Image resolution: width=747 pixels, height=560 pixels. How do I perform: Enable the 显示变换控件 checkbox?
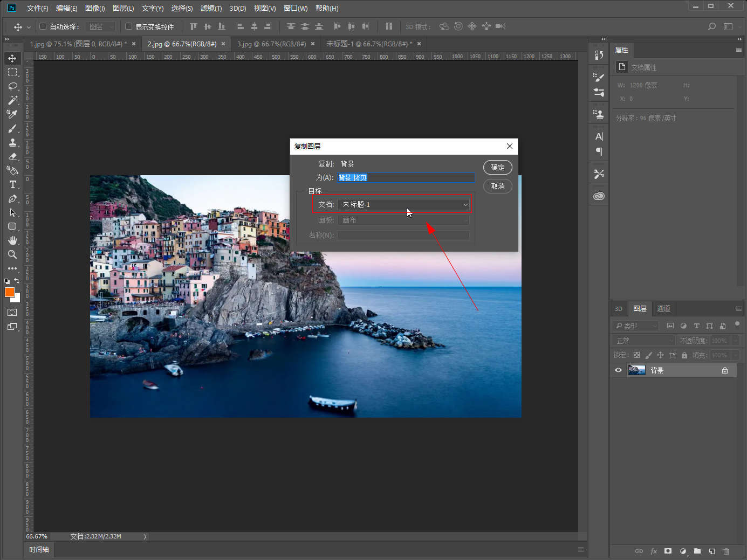(x=128, y=26)
